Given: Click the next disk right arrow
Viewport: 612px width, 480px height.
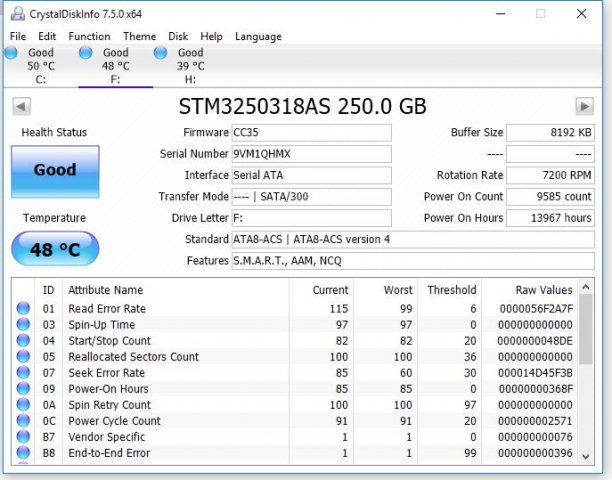Looking at the screenshot, I should pyautogui.click(x=585, y=106).
